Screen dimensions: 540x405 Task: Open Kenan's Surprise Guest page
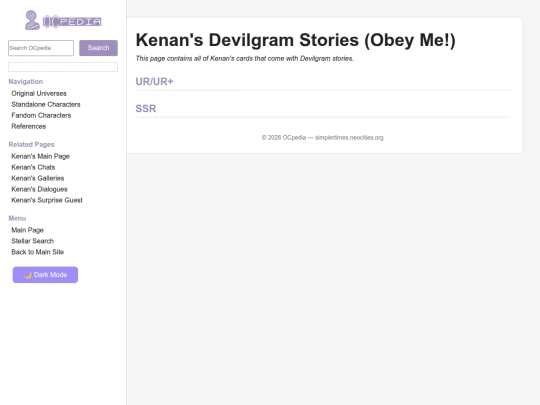point(47,200)
